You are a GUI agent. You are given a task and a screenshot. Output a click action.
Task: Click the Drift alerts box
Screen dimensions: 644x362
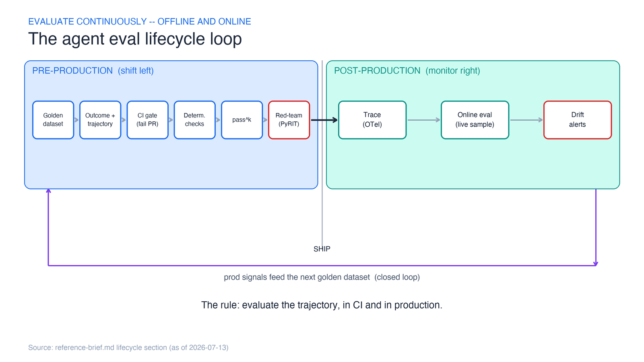(x=578, y=120)
